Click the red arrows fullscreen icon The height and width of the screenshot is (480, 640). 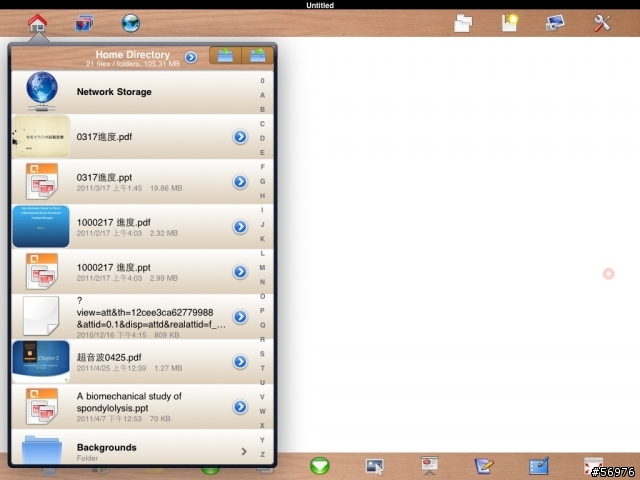click(593, 466)
